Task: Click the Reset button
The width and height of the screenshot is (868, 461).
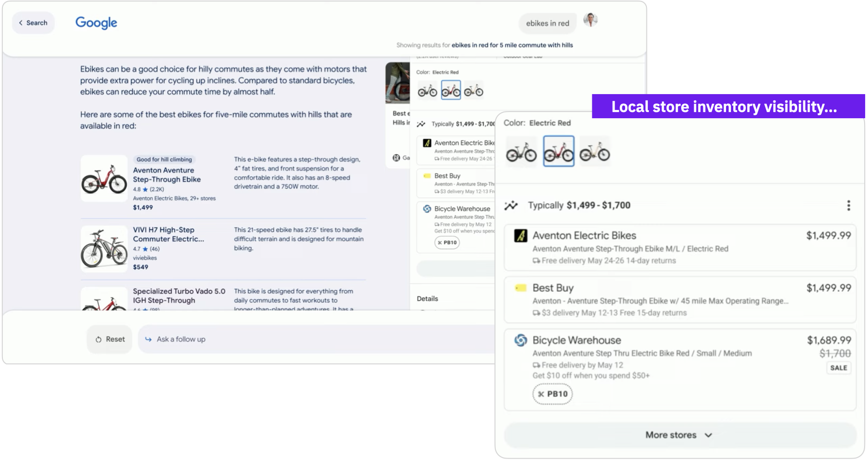Action: pyautogui.click(x=110, y=339)
